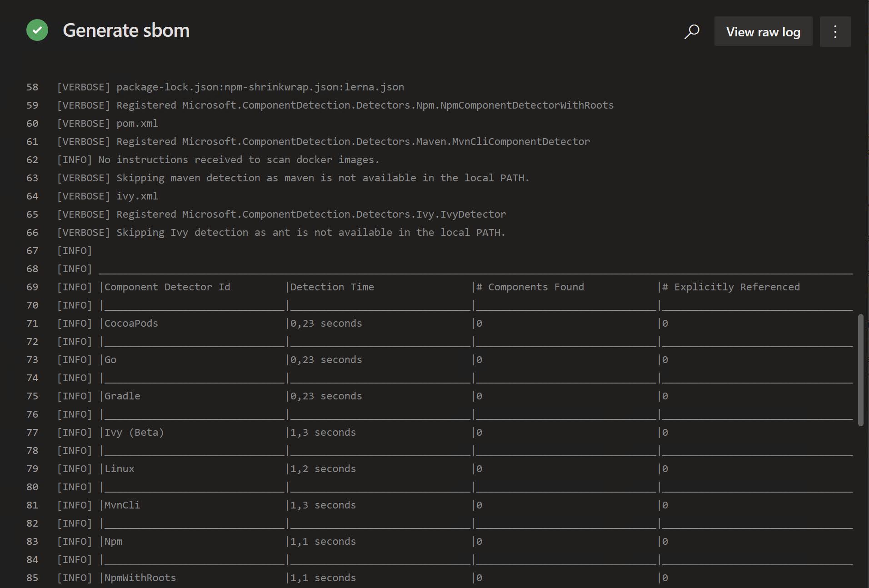
Task: Click the Gradle detector row text
Action: 122,396
